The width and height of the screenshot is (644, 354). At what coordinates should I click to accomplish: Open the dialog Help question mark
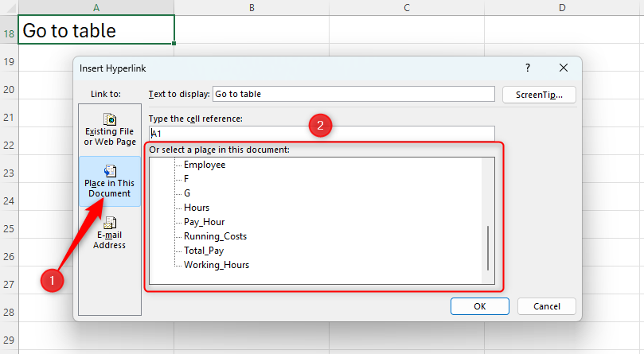pyautogui.click(x=528, y=68)
